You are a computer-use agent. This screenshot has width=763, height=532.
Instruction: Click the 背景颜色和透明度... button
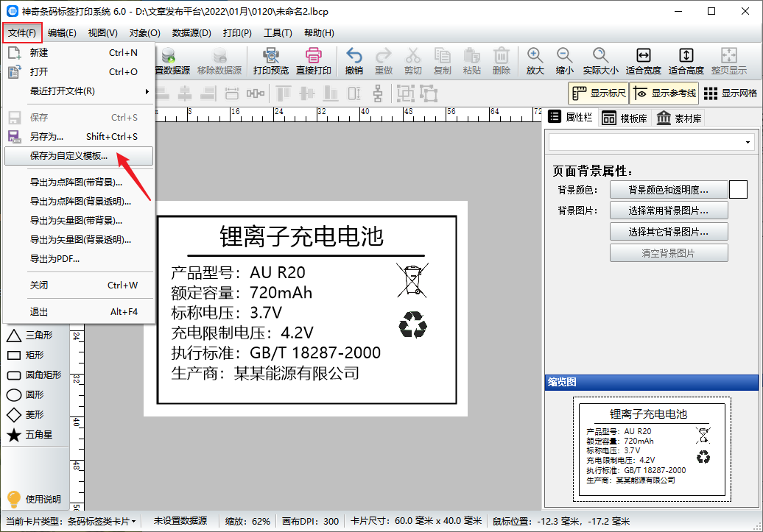[x=669, y=190]
